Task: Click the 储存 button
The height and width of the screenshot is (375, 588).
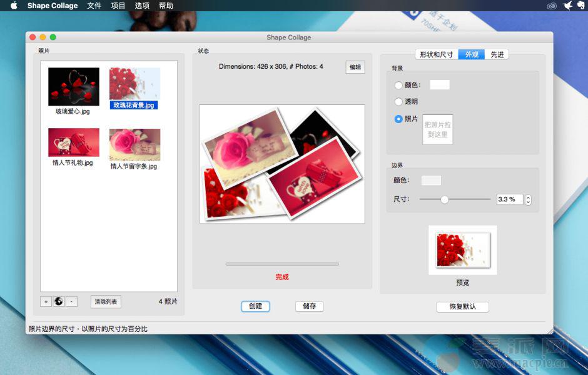Action: click(x=309, y=306)
